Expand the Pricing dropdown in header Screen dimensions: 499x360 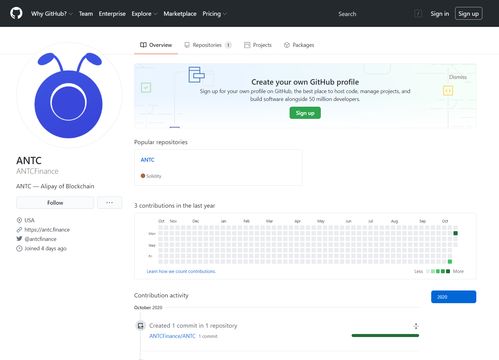coord(214,14)
